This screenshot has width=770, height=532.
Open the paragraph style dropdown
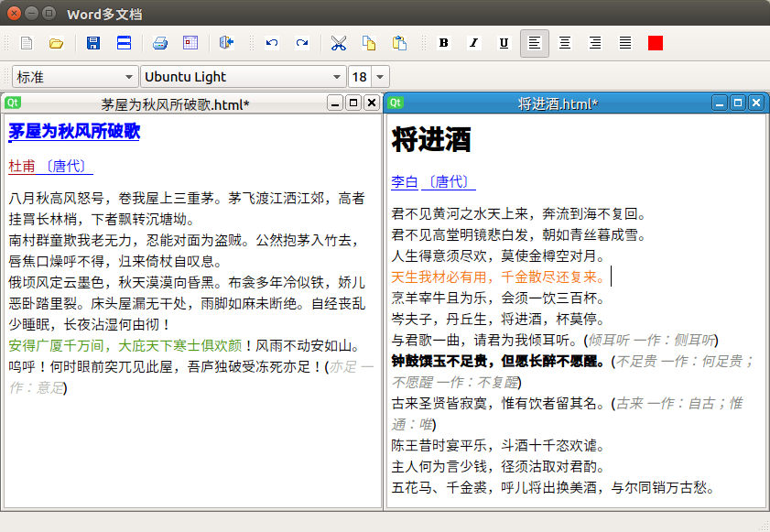(73, 76)
